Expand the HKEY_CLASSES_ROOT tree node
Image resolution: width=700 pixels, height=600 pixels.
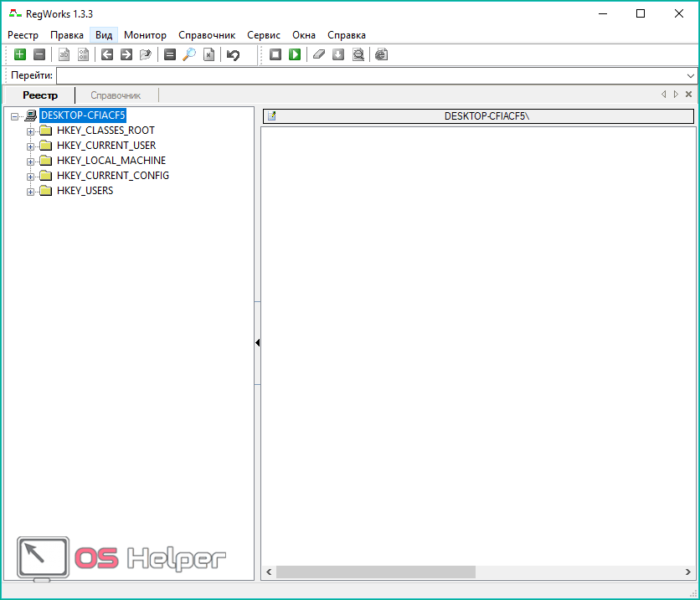31,131
